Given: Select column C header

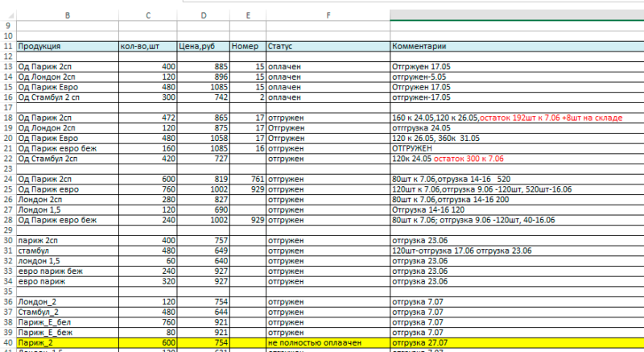Looking at the screenshot, I should coord(148,15).
